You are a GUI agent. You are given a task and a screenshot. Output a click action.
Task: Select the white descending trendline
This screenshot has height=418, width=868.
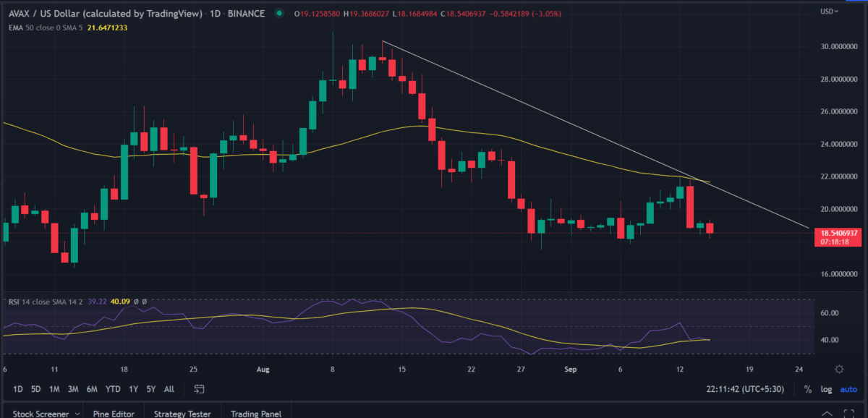click(x=595, y=135)
